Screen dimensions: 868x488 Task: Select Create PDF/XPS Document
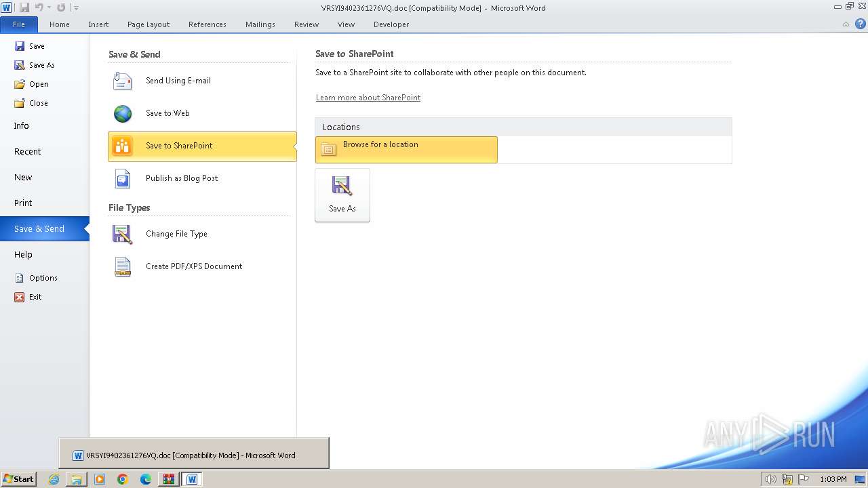202,266
